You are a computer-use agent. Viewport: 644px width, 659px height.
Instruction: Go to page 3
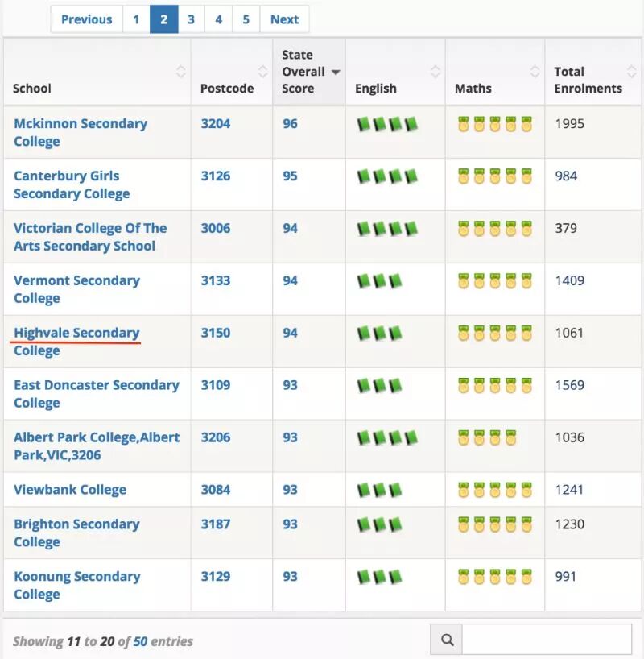pyautogui.click(x=191, y=19)
